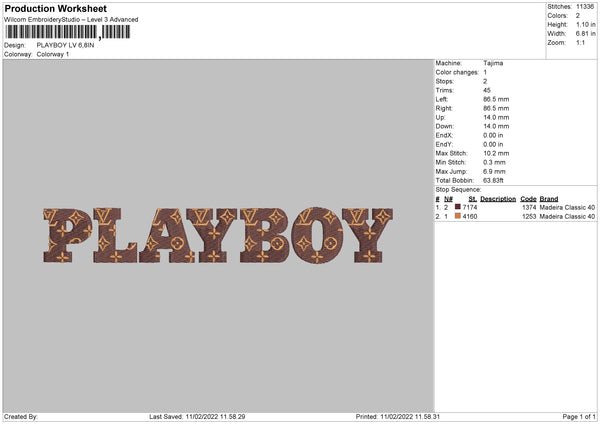Click the Stitches value 11336

coord(585,7)
